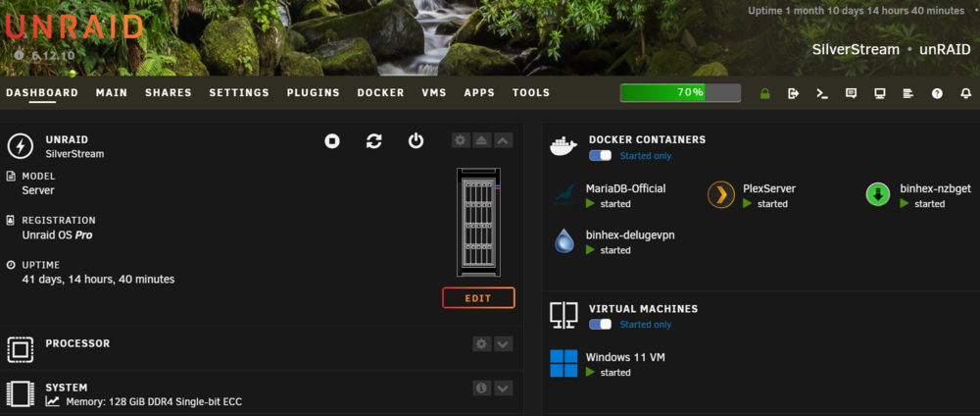Expand the Processor tile chevron

503,343
